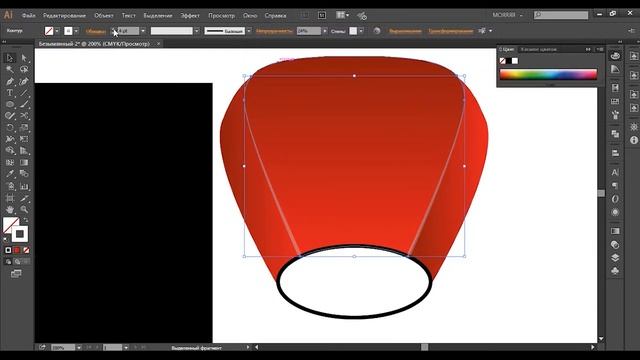The image size is (640, 360).
Task: Open the Окно menu
Action: [x=250, y=16]
